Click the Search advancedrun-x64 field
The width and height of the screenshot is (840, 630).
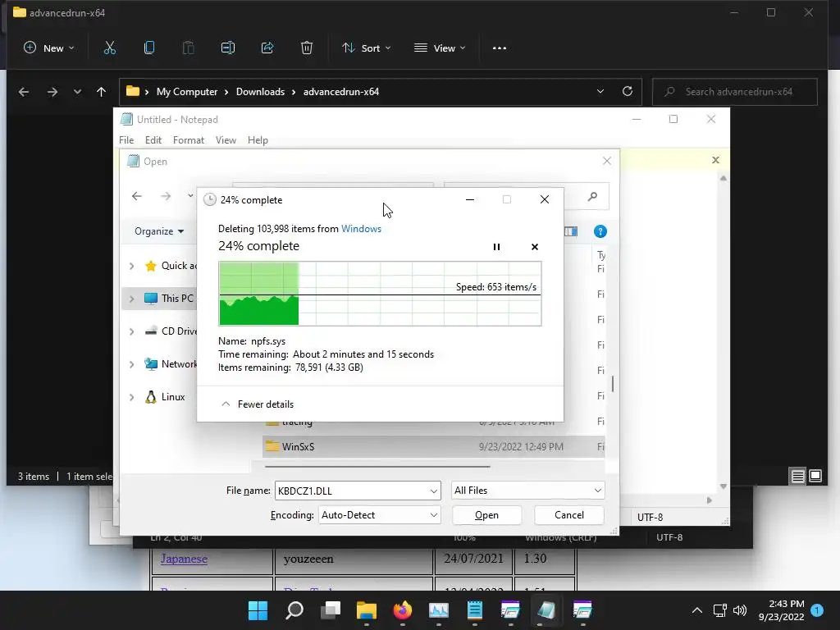point(735,92)
